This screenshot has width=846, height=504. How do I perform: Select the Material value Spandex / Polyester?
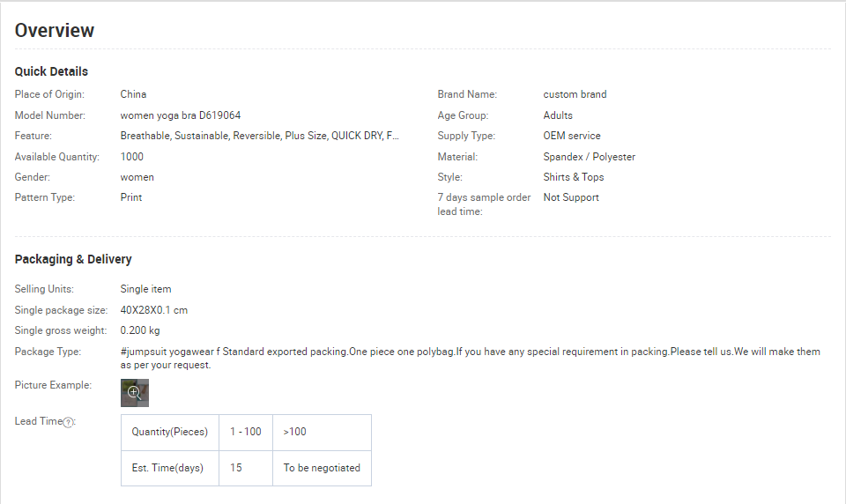click(590, 157)
